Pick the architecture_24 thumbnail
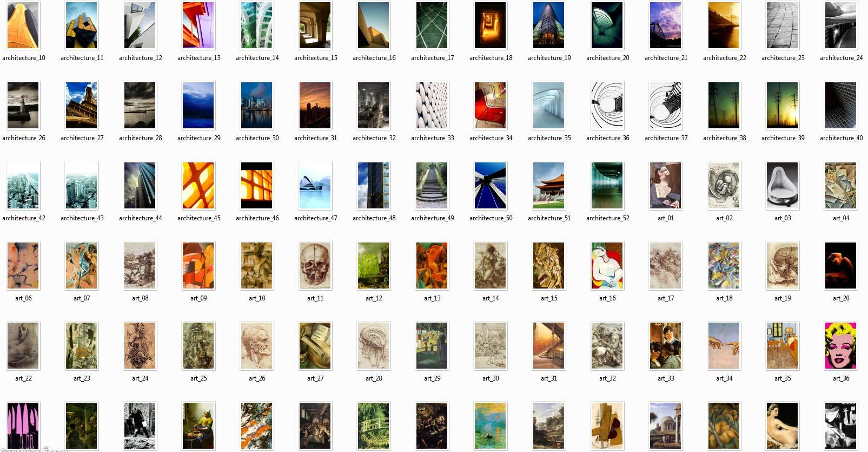 [x=841, y=25]
